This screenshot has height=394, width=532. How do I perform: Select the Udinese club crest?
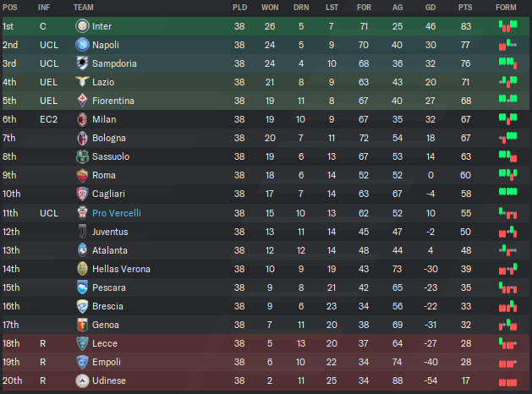82,380
